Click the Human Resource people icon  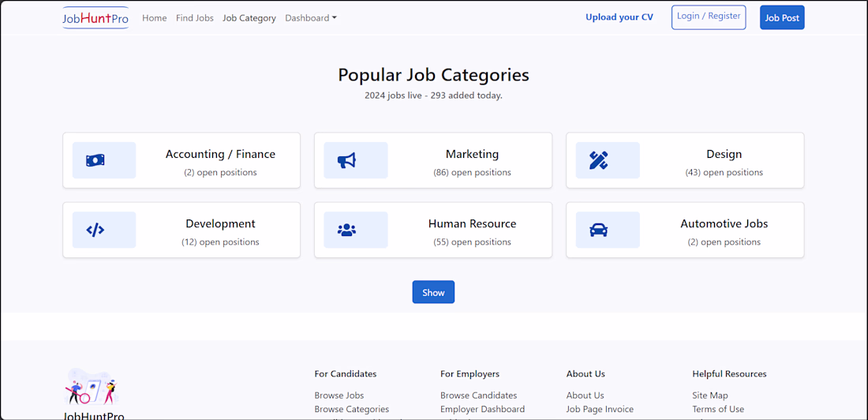[346, 230]
